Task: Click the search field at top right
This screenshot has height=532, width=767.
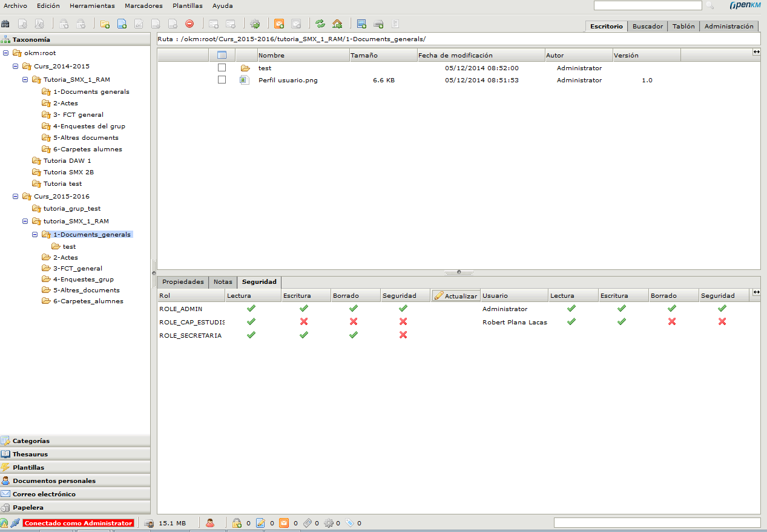Action: 647,5
